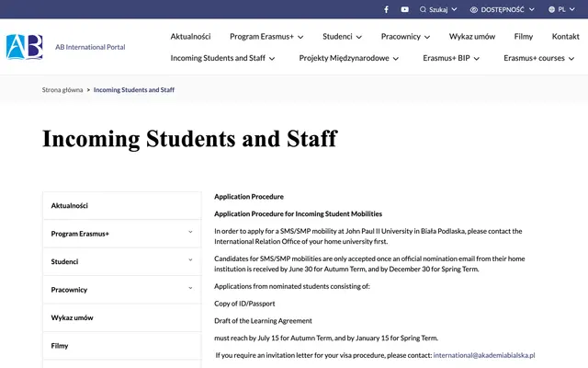
Task: Click the accessibility eye icon
Action: [x=474, y=10]
